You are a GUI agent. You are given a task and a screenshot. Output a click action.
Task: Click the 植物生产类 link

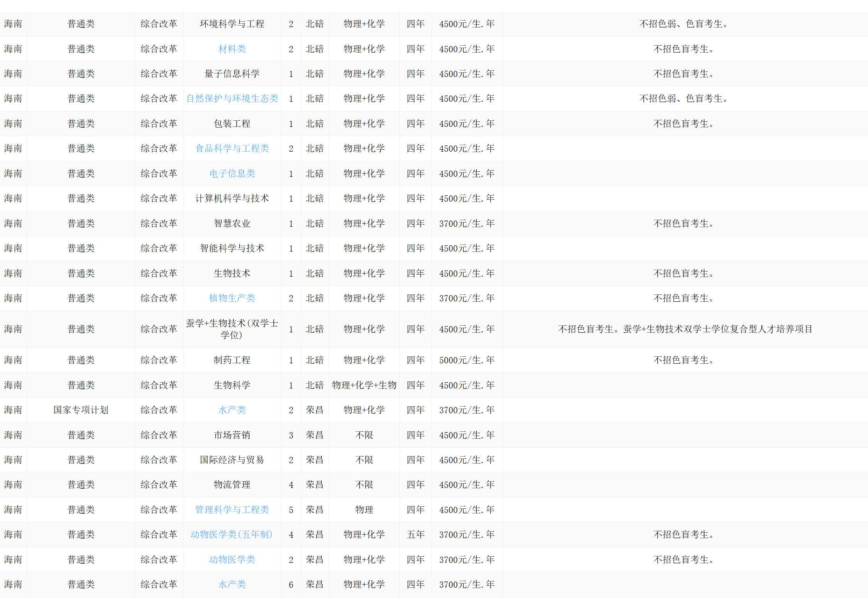[x=232, y=298]
